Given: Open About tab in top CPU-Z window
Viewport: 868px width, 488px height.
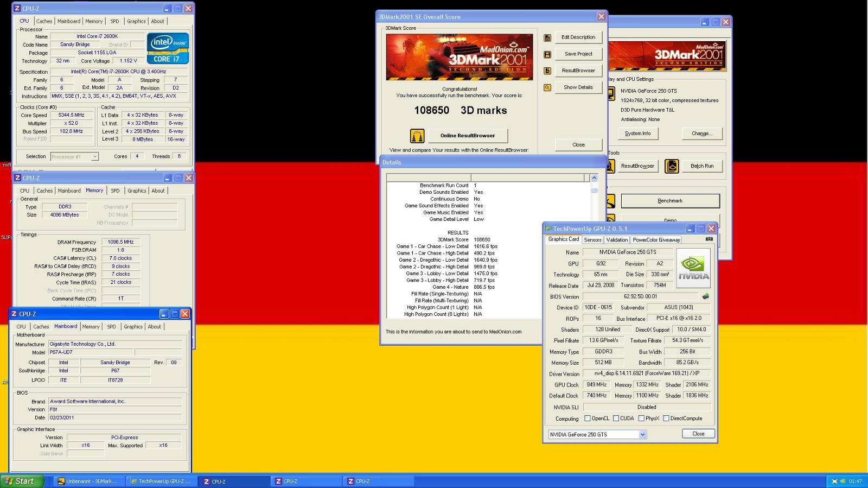Looking at the screenshot, I should pos(157,21).
